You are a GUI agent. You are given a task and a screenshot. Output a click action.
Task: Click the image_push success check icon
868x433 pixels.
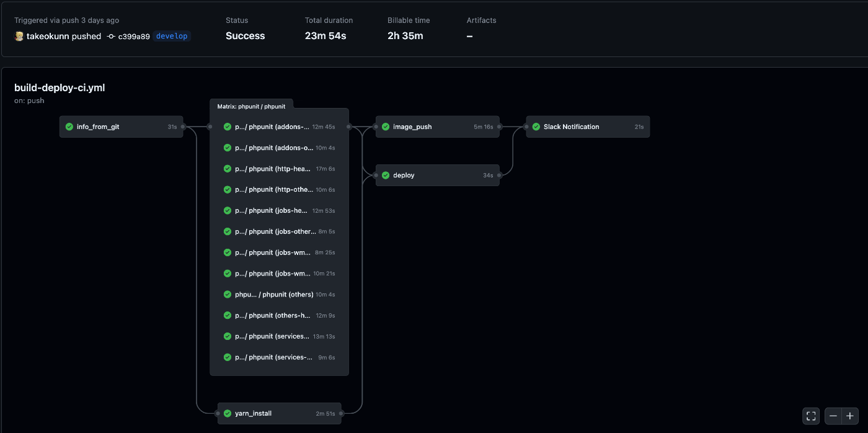(386, 127)
